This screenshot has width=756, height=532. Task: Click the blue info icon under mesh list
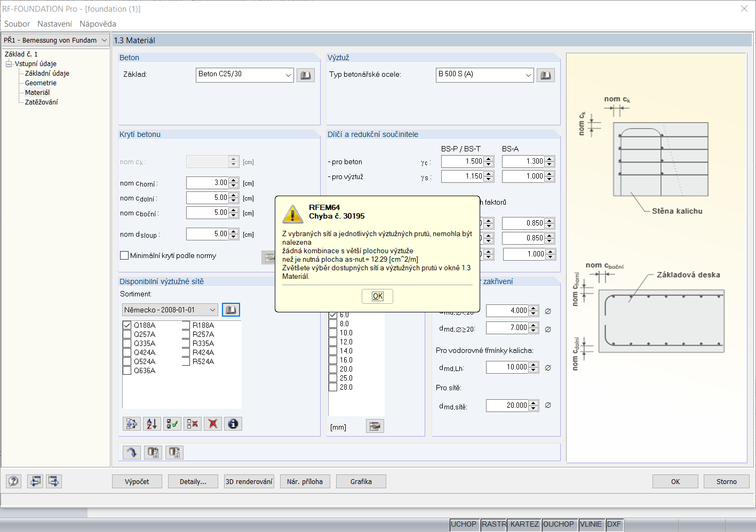(233, 424)
